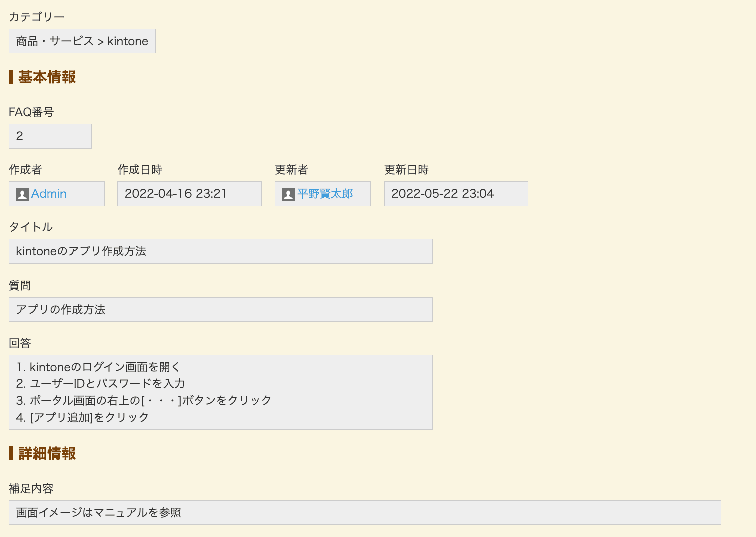Click the FAQ番号 label
Image resolution: width=756 pixels, height=537 pixels.
31,112
